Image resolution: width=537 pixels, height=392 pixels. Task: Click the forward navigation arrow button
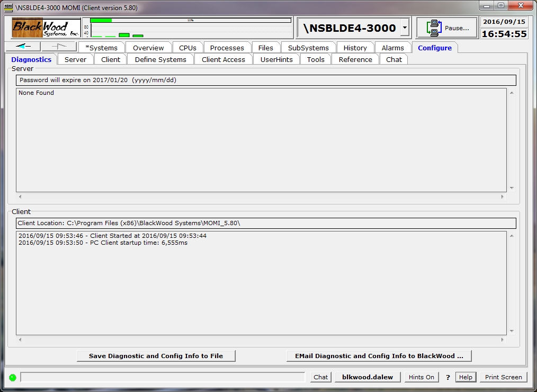pos(59,47)
